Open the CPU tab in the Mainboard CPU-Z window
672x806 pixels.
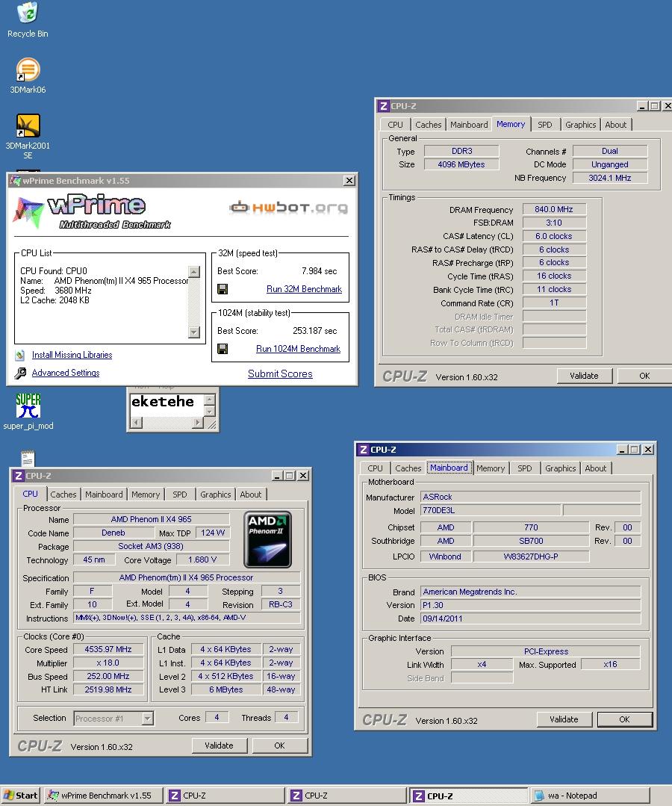(375, 468)
